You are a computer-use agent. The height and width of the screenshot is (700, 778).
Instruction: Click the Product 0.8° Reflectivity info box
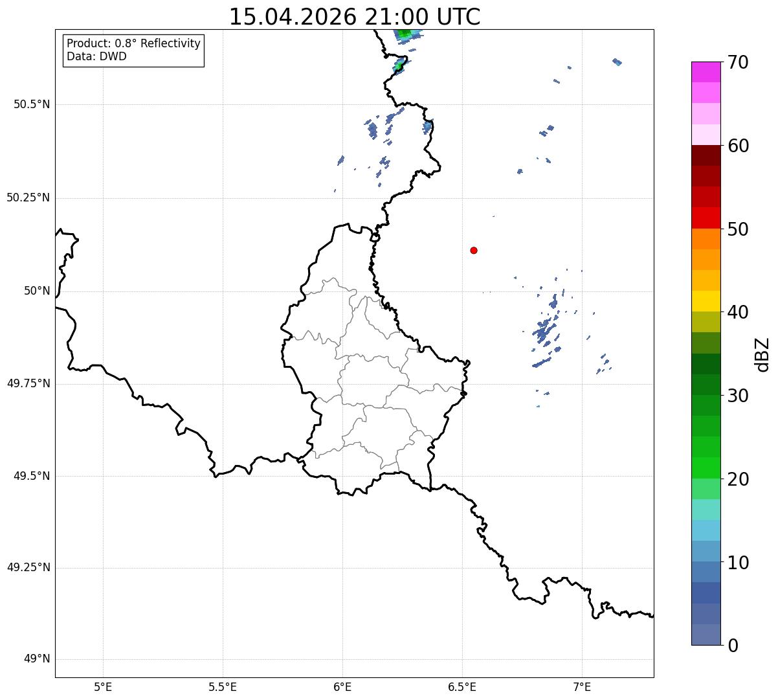(x=133, y=50)
